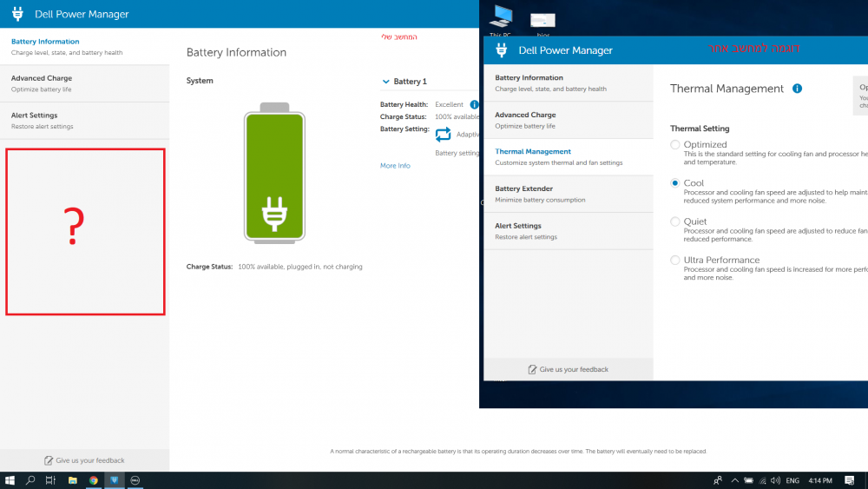Screen dimensions: 868x489
Task: Click the feedback pencil icon in left window
Action: coord(49,460)
